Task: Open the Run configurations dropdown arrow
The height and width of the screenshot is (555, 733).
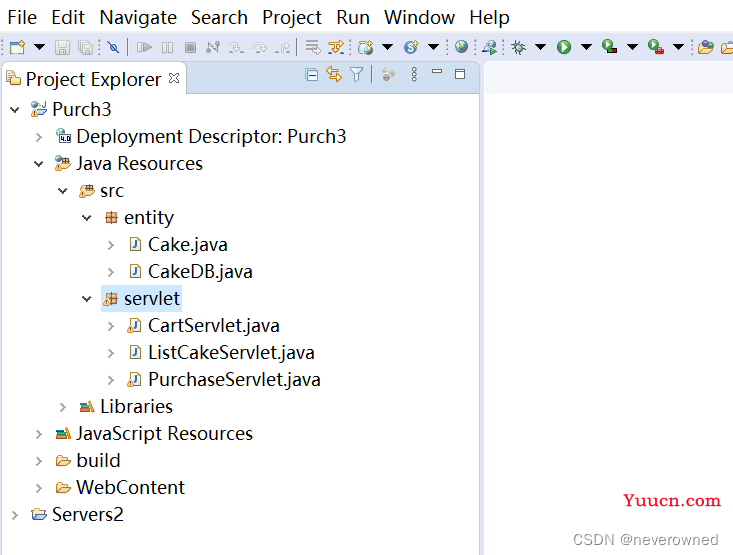Action: pos(586,47)
